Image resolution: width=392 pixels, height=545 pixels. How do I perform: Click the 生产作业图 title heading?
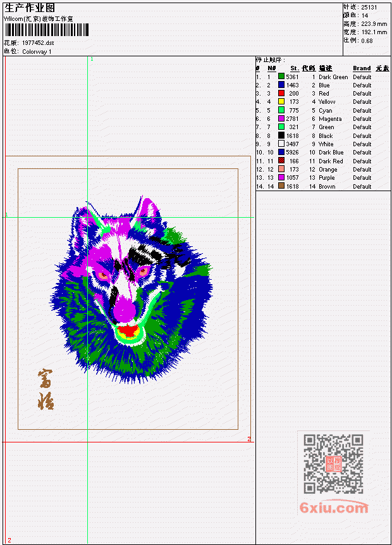coord(30,8)
